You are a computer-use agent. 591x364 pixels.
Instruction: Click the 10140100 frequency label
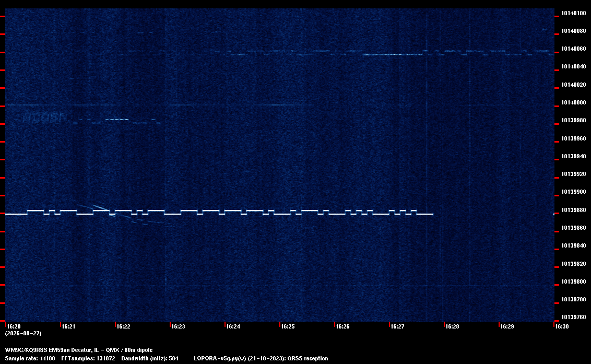[573, 13]
